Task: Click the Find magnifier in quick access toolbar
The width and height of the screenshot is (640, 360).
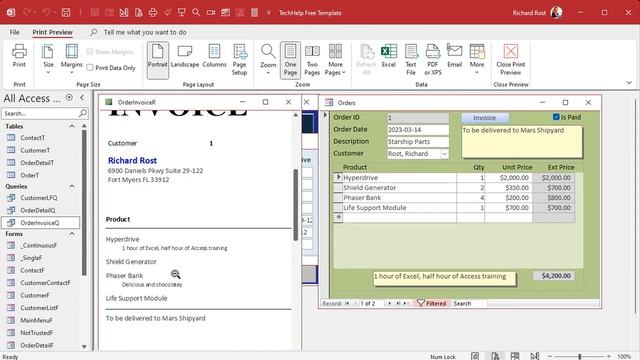Action: coord(196,13)
